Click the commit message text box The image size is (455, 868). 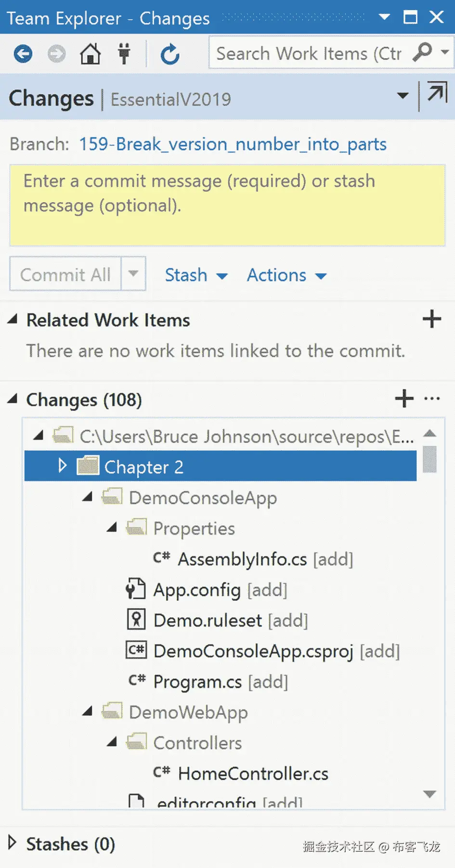227,206
